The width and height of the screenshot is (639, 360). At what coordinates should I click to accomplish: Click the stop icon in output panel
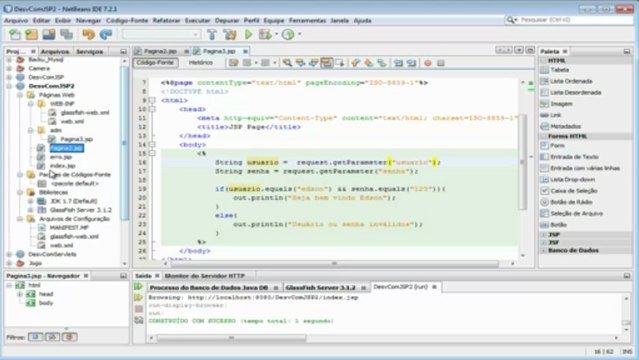[x=139, y=309]
